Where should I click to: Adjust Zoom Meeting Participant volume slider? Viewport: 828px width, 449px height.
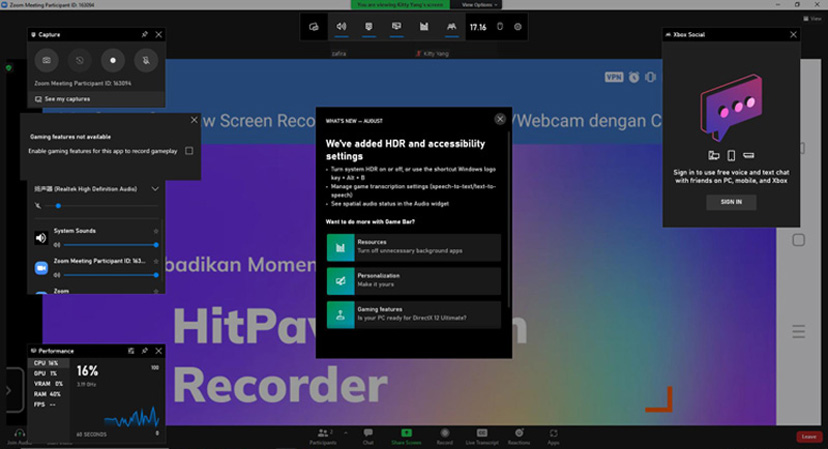(x=110, y=275)
